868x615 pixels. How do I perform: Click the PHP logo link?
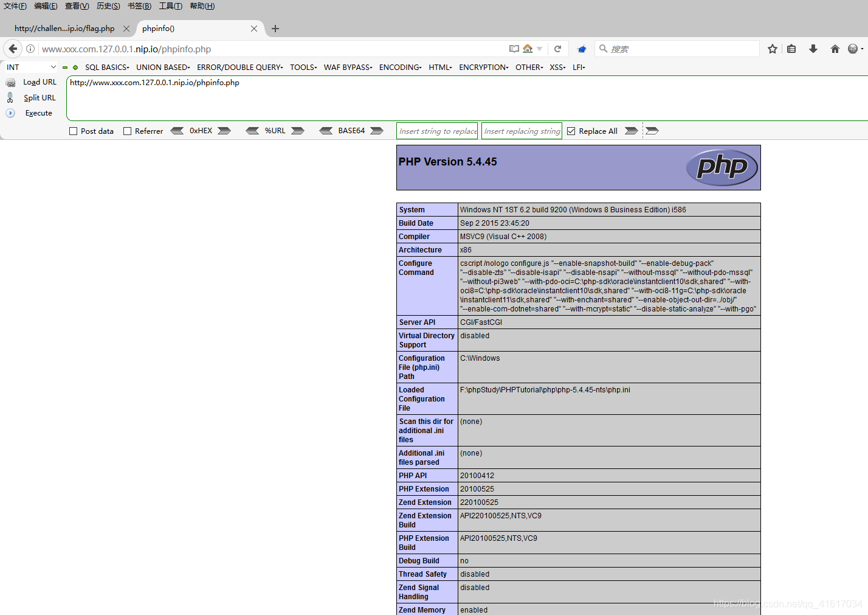pyautogui.click(x=722, y=167)
